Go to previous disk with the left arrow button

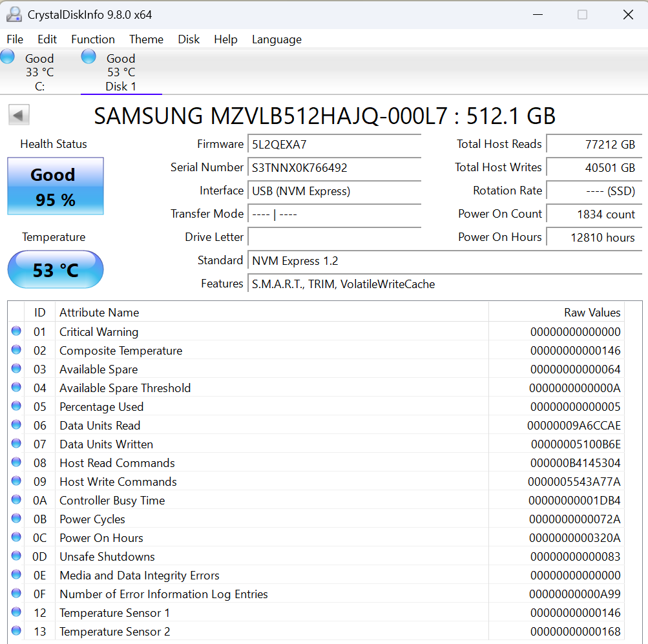[19, 115]
